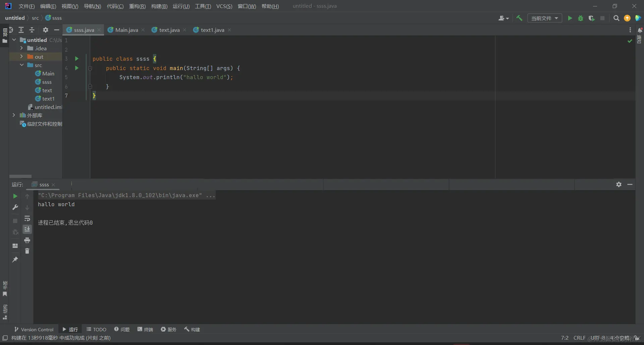This screenshot has height=345, width=644.
Task: Click the java.exe command line in console
Action: click(126, 195)
